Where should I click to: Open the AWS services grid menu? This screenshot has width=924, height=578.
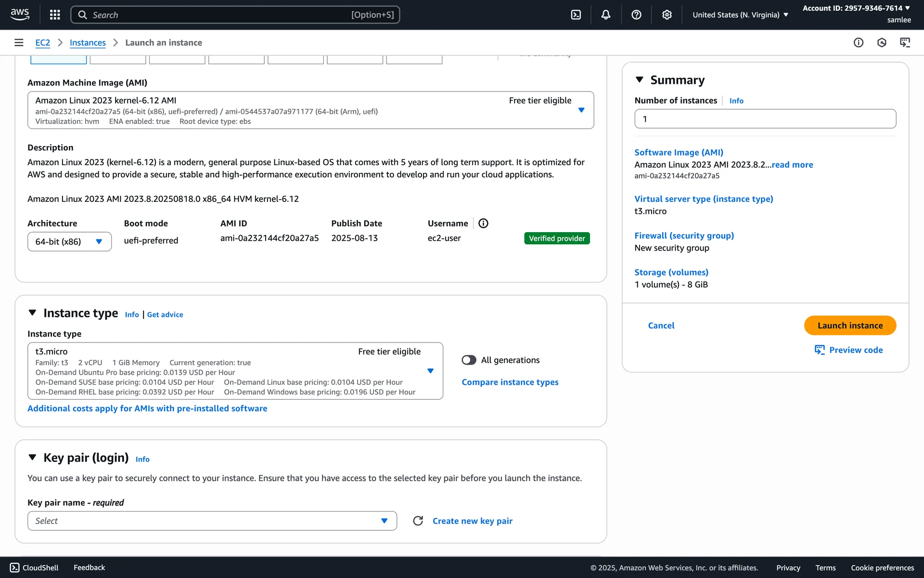click(55, 15)
